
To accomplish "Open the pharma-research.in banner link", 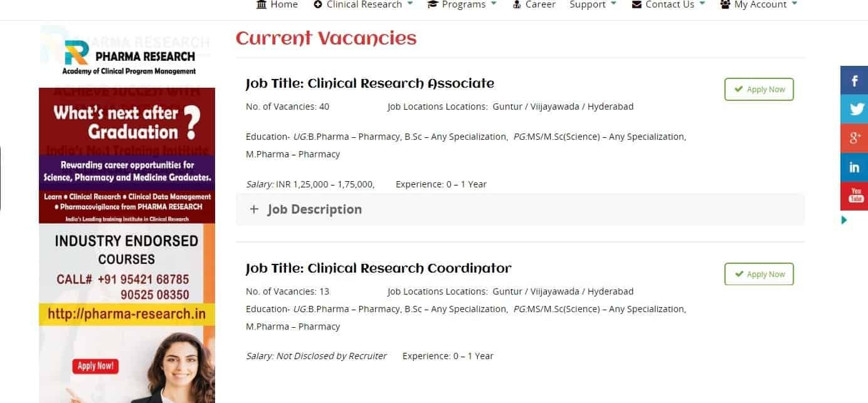I will pyautogui.click(x=127, y=314).
